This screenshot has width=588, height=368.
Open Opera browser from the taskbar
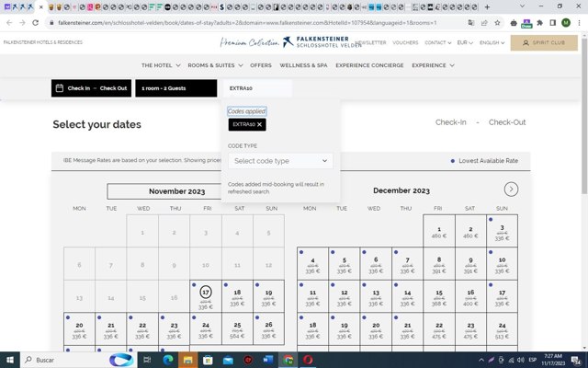tap(308, 360)
